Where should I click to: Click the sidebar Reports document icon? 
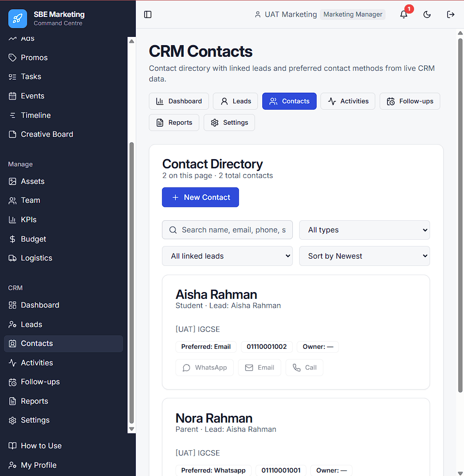(13, 401)
